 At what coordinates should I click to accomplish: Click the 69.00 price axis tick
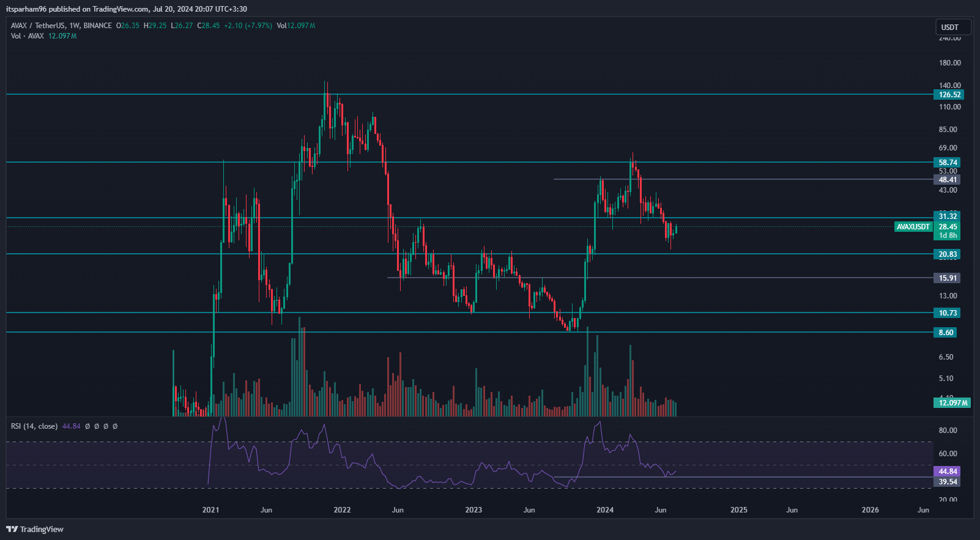(x=948, y=148)
